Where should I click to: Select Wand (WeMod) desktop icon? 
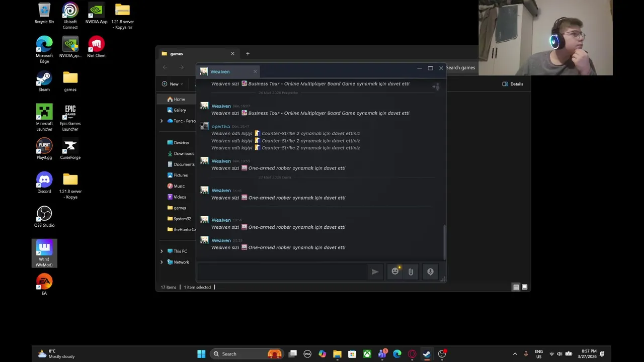[x=44, y=253]
